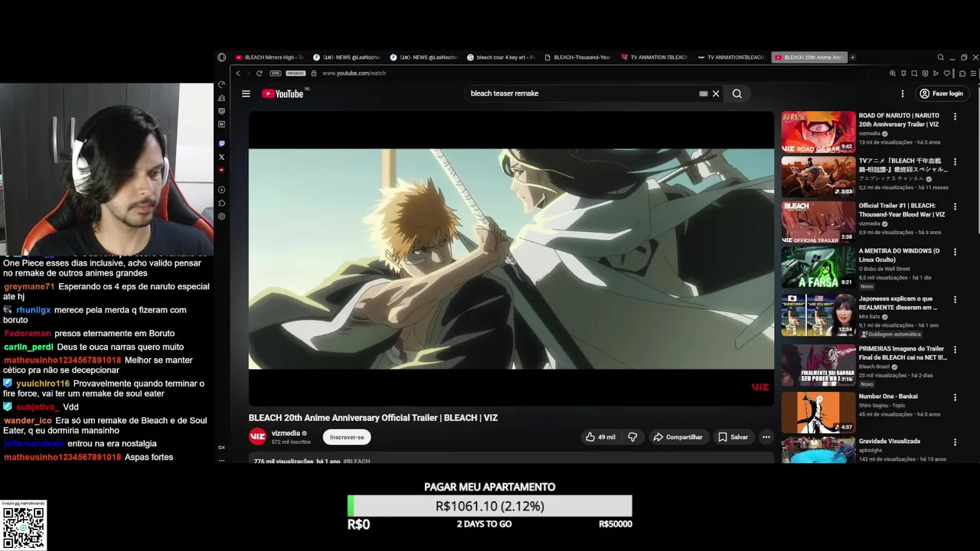The width and height of the screenshot is (980, 551).
Task: Open options menu for Gravidade Visualizada video
Action: tap(955, 442)
